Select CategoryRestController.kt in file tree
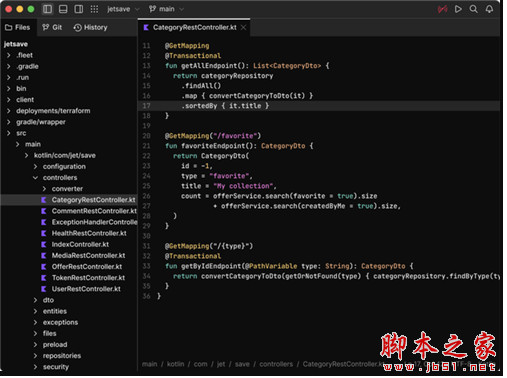 [69, 200]
